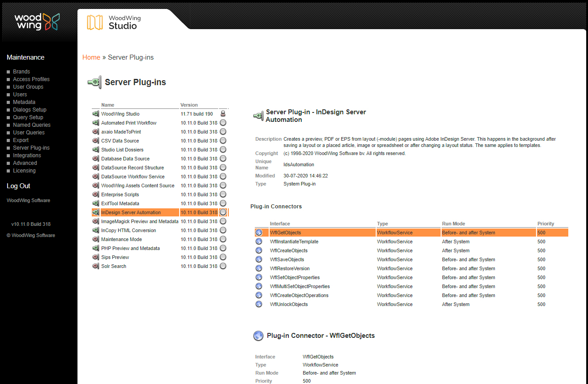
Task: Open Access Profiles in Maintenance menu
Action: [x=31, y=79]
